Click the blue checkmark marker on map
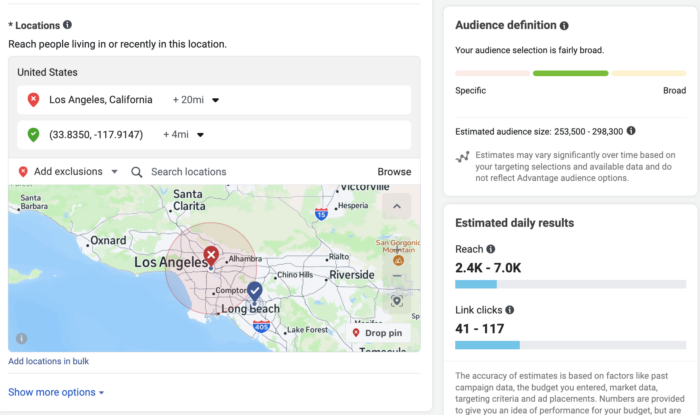This screenshot has width=700, height=415. pos(255,291)
